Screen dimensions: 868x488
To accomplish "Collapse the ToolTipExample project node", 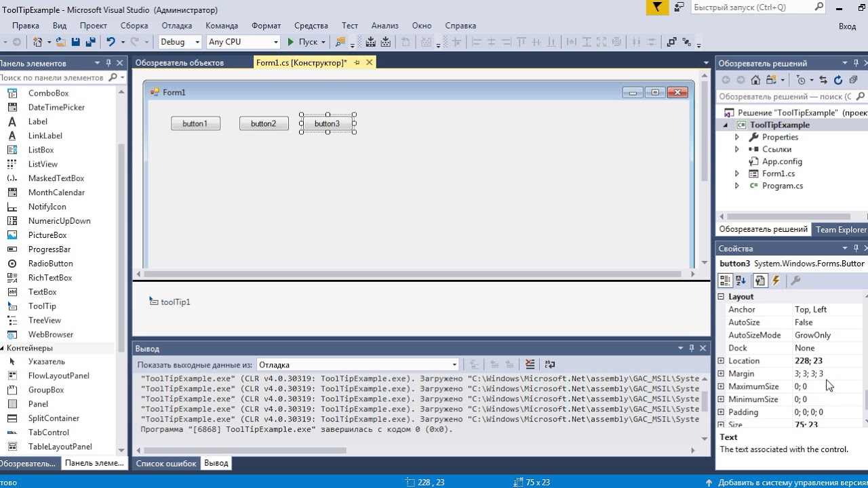I will pos(725,125).
